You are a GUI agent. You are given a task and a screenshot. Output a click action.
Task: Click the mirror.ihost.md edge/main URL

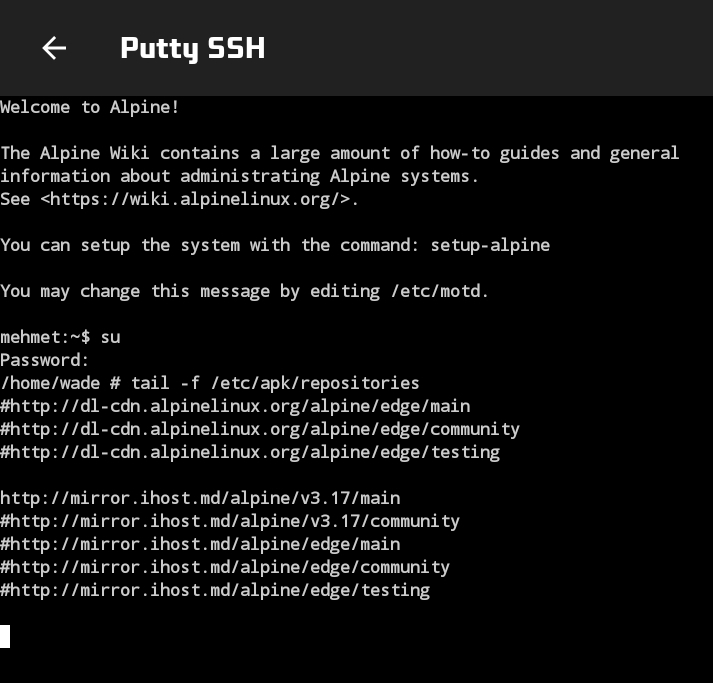[200, 544]
